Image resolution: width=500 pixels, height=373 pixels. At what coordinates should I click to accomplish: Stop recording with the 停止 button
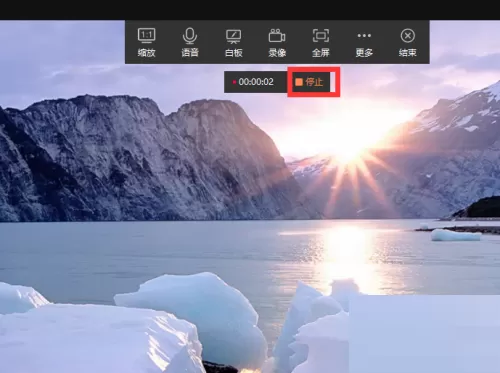click(309, 82)
